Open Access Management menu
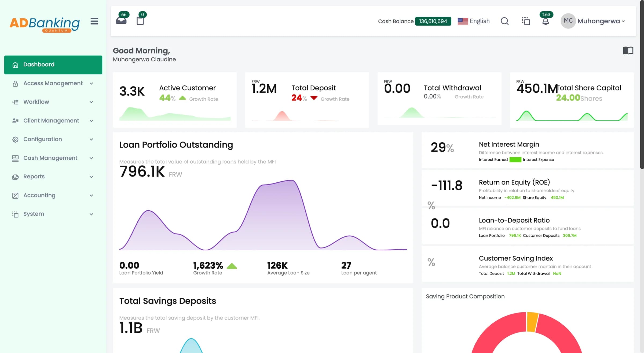This screenshot has height=353, width=644. pyautogui.click(x=53, y=84)
